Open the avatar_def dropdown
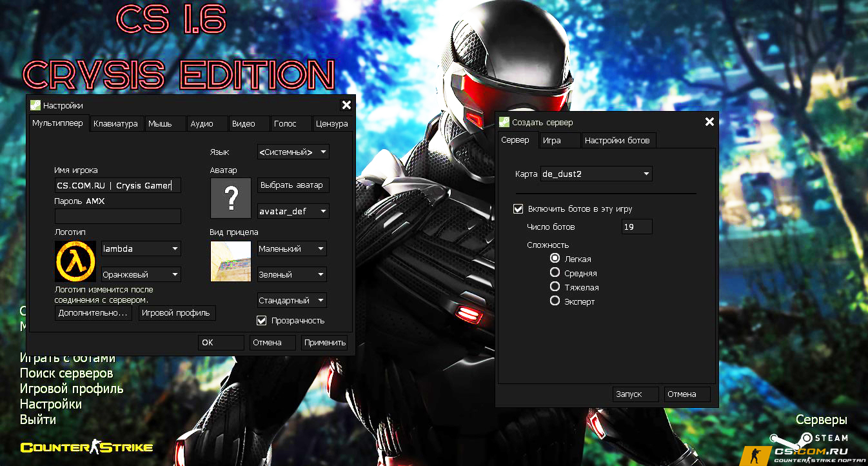Viewport: 868px width, 466px height. click(293, 211)
